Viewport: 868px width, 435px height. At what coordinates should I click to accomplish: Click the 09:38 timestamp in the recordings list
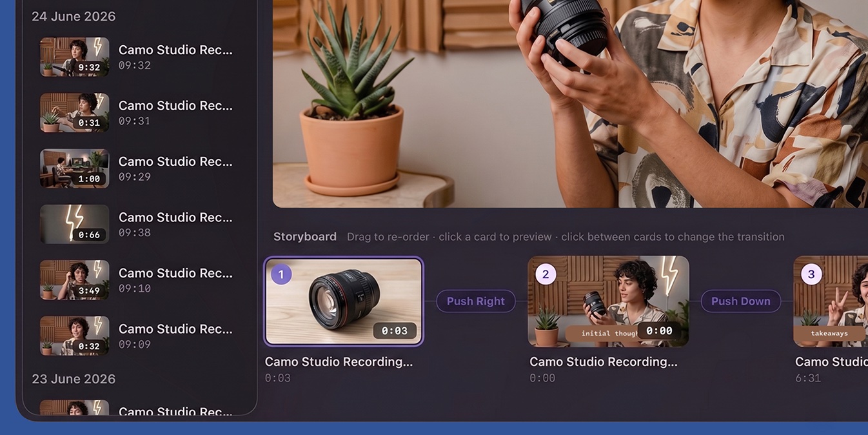click(x=134, y=232)
